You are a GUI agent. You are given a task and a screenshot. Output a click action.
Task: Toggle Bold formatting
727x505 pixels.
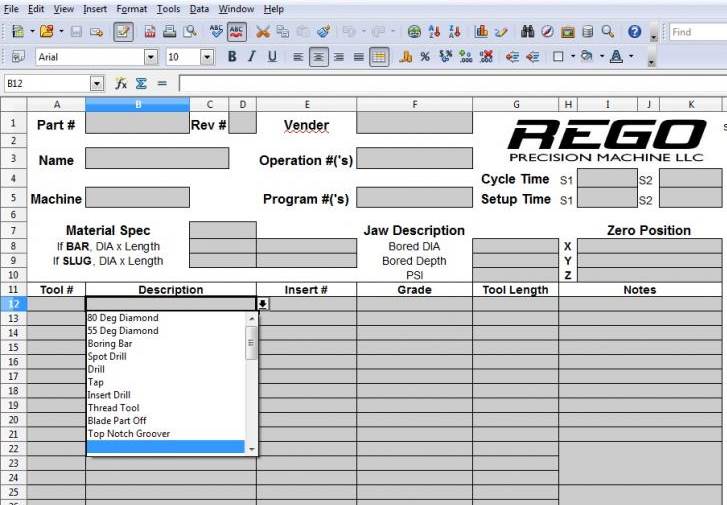tap(232, 57)
